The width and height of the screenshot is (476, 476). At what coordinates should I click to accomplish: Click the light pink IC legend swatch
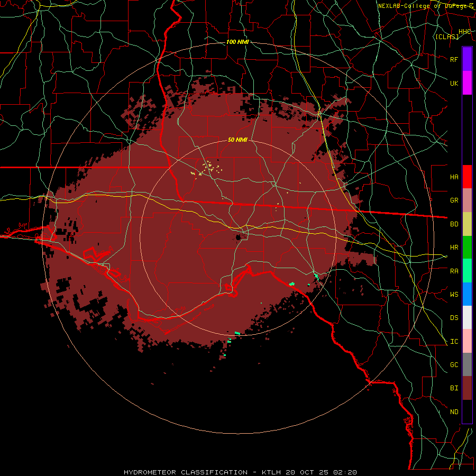[x=467, y=341]
